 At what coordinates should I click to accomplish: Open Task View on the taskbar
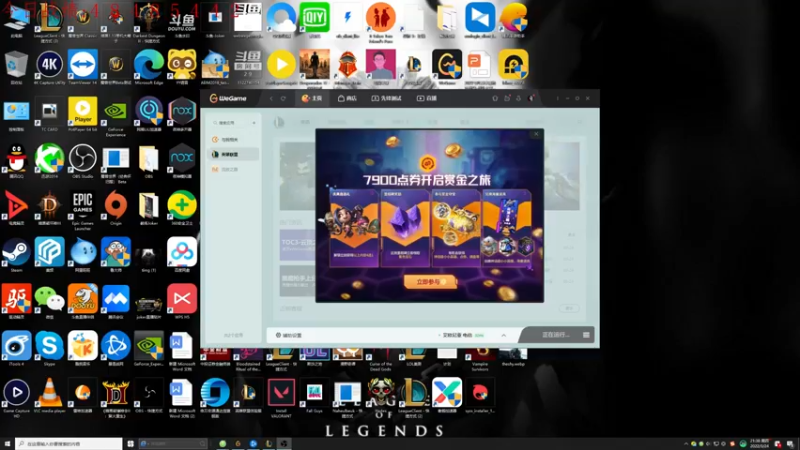pyautogui.click(x=130, y=444)
